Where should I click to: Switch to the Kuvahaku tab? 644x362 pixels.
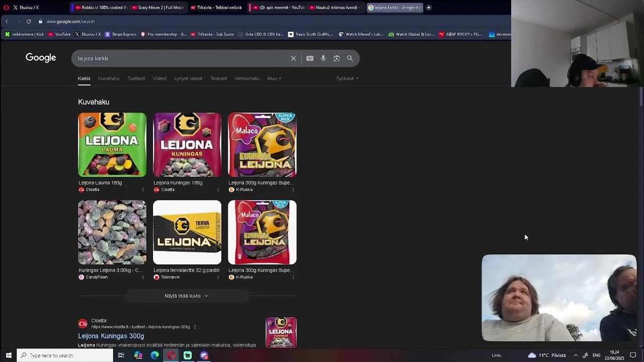(109, 78)
